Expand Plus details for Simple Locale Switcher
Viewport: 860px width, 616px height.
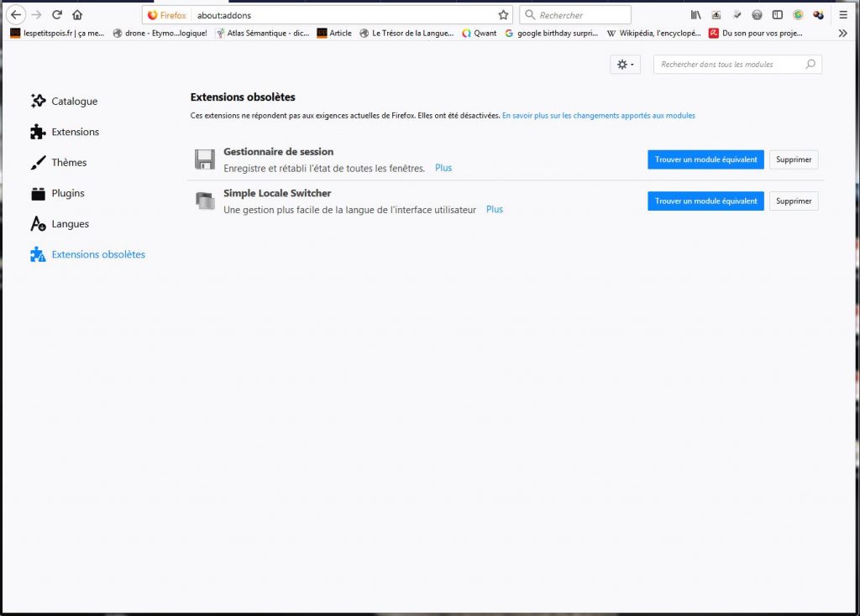click(x=495, y=209)
